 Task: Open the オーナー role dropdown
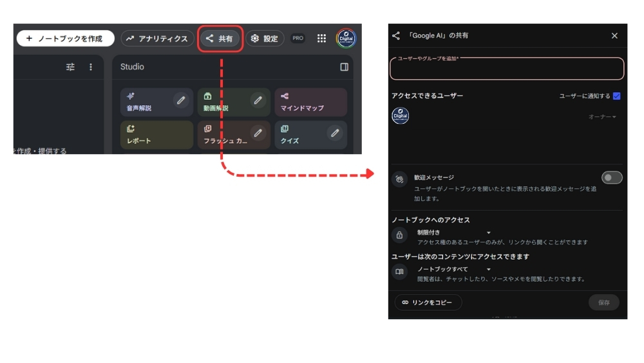[602, 117]
